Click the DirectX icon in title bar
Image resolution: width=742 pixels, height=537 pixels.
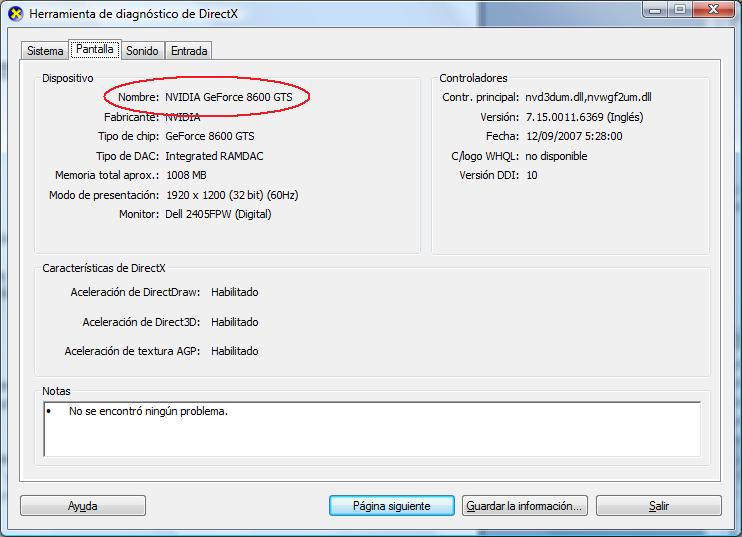16,14
